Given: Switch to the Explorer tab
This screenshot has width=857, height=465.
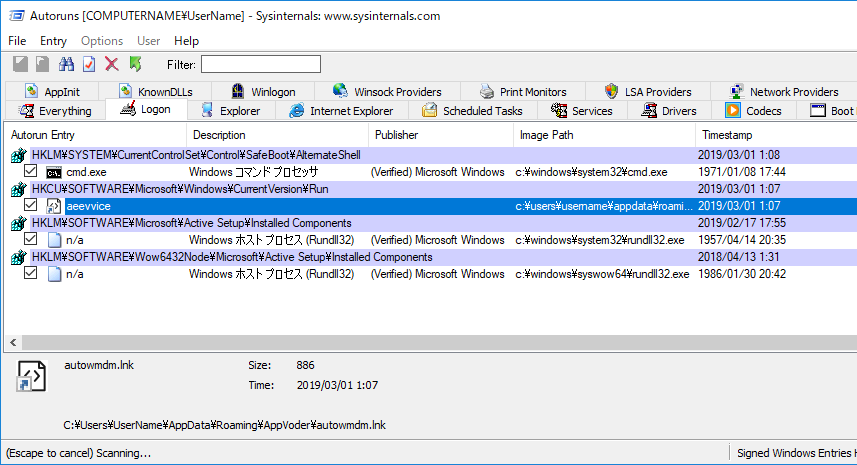Looking at the screenshot, I should pyautogui.click(x=231, y=111).
